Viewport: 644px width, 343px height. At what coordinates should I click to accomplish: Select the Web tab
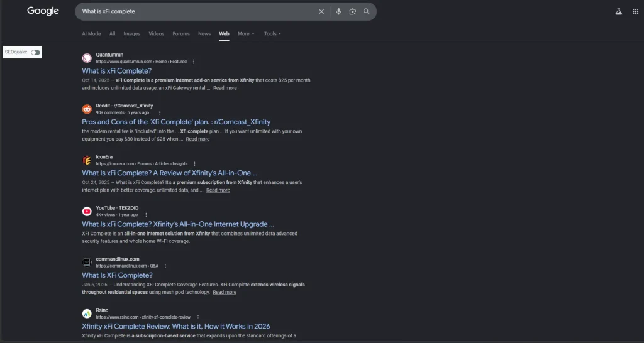[224, 34]
